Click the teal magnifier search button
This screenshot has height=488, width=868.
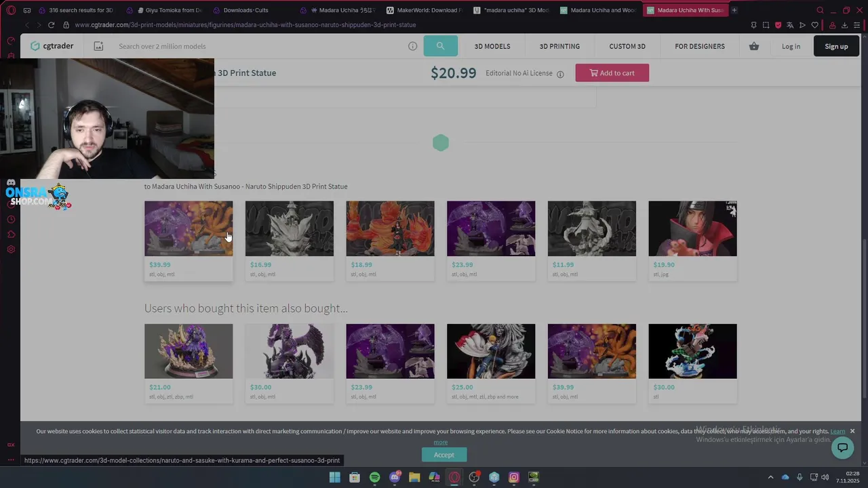441,46
